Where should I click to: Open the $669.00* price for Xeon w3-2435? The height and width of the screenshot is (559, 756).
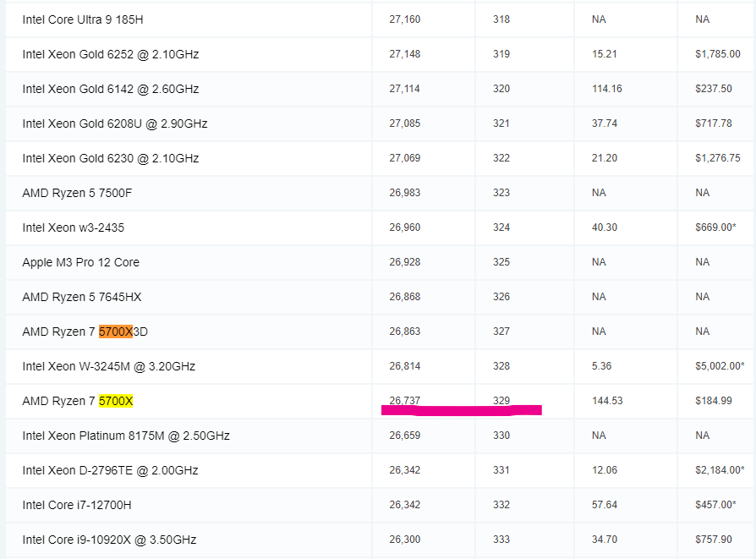[715, 227]
